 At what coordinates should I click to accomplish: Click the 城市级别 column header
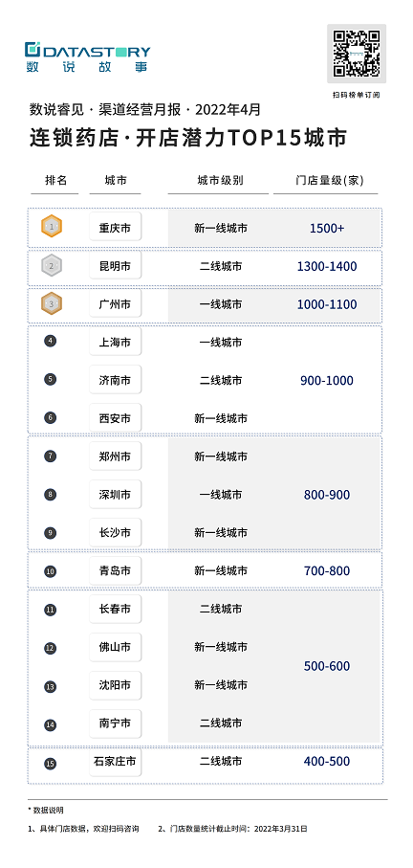click(220, 181)
